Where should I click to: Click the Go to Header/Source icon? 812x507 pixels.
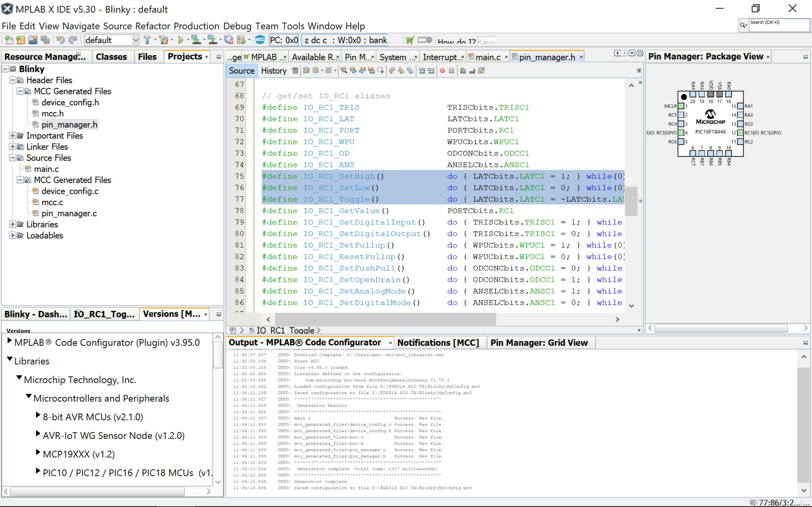pyautogui.click(x=481, y=71)
